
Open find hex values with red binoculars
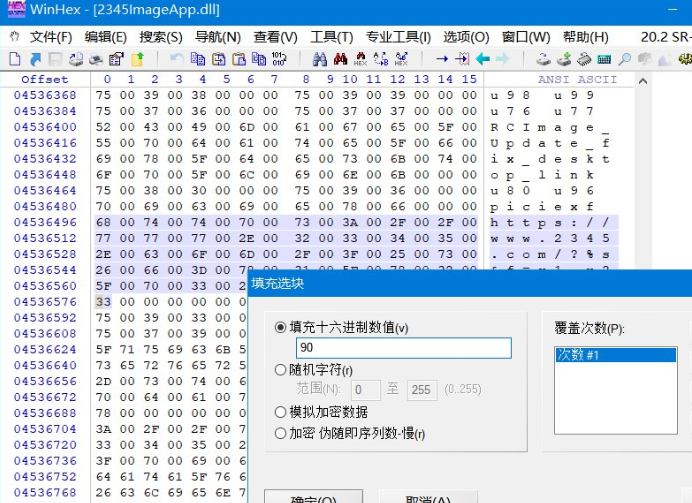point(340,59)
